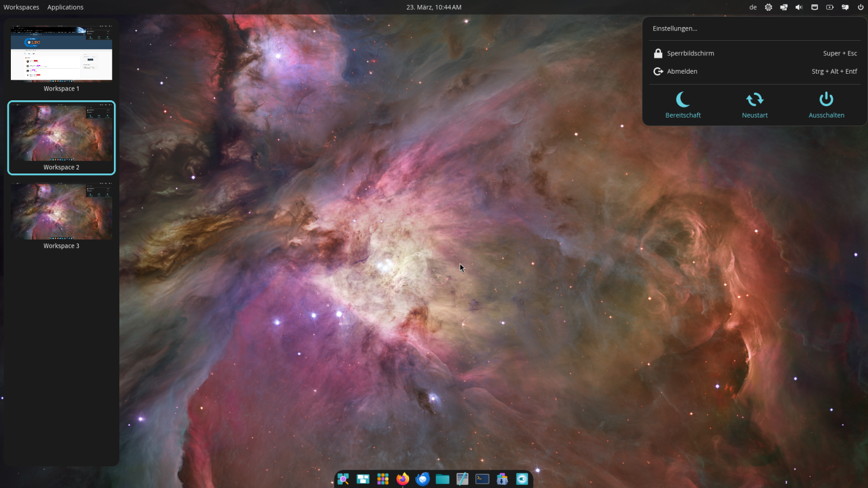
Task: Open the app library grid icon
Action: (x=383, y=479)
